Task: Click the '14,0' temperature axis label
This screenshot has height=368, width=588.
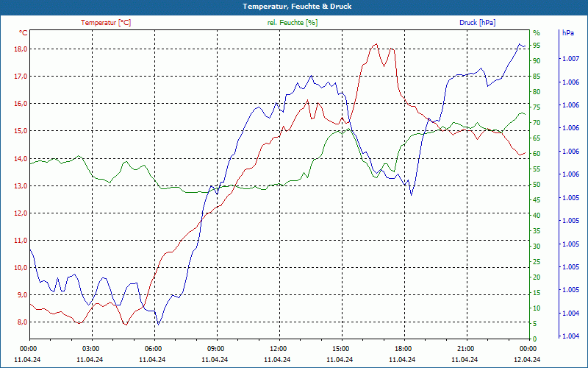Action: tap(21, 158)
